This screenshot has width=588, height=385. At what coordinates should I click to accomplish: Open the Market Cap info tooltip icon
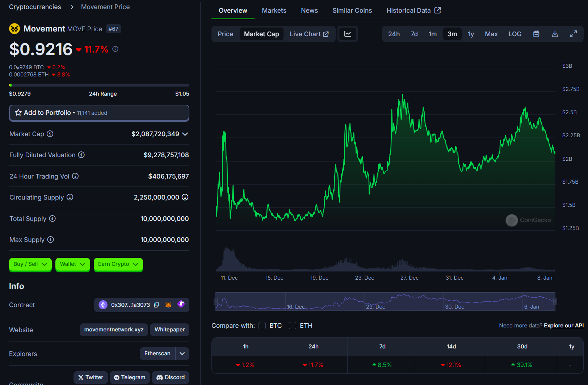(50, 134)
